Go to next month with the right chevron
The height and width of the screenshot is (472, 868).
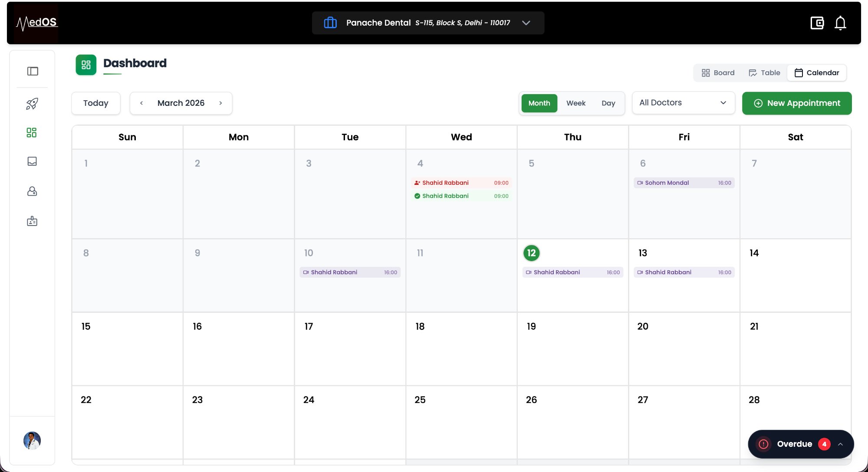click(221, 103)
